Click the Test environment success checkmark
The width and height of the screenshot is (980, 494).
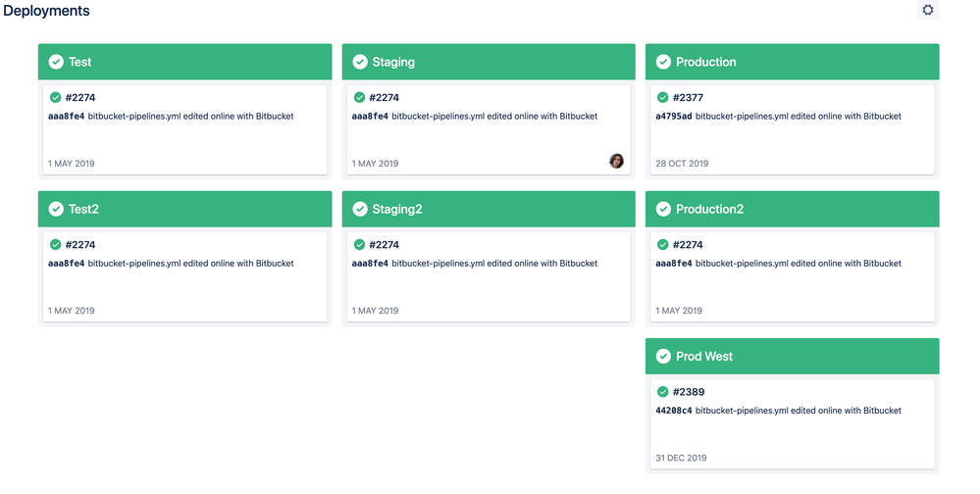point(56,62)
